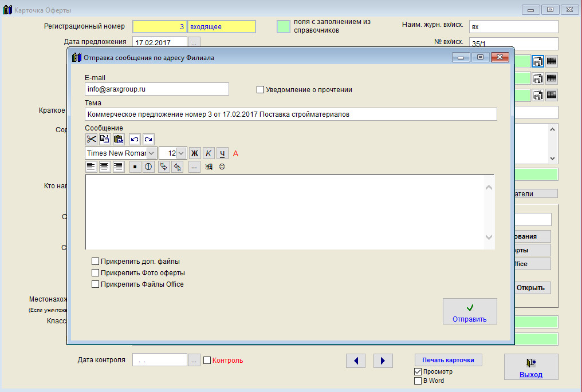Insert a numbered list
This screenshot has width=582, height=392.
click(x=148, y=167)
